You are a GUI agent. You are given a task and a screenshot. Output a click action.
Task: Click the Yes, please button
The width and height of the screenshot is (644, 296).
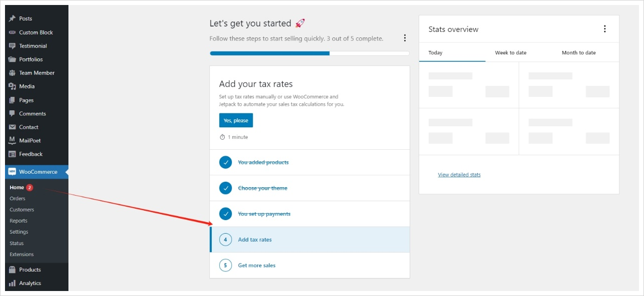pyautogui.click(x=236, y=121)
